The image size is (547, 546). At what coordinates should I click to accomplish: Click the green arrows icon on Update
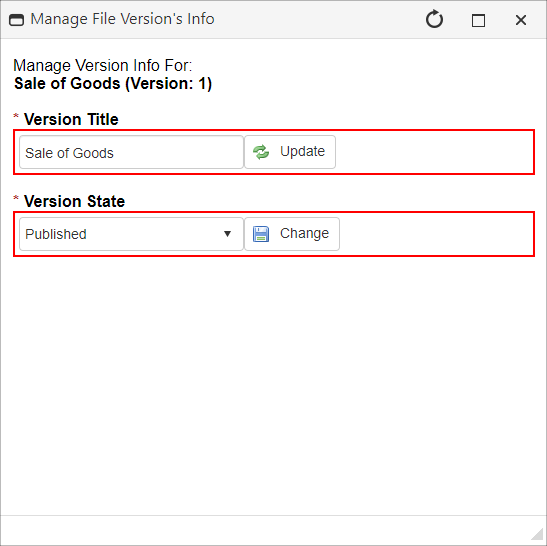tap(261, 152)
